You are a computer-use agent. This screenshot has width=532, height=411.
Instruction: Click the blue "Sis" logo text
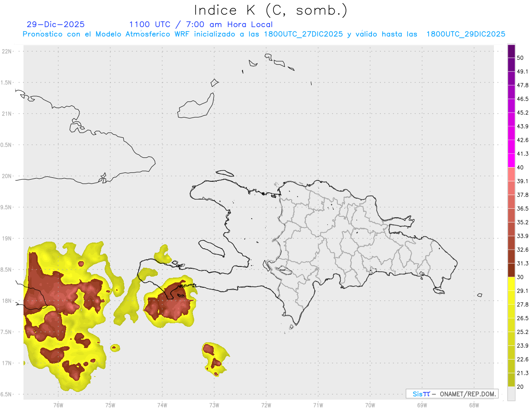click(417, 394)
